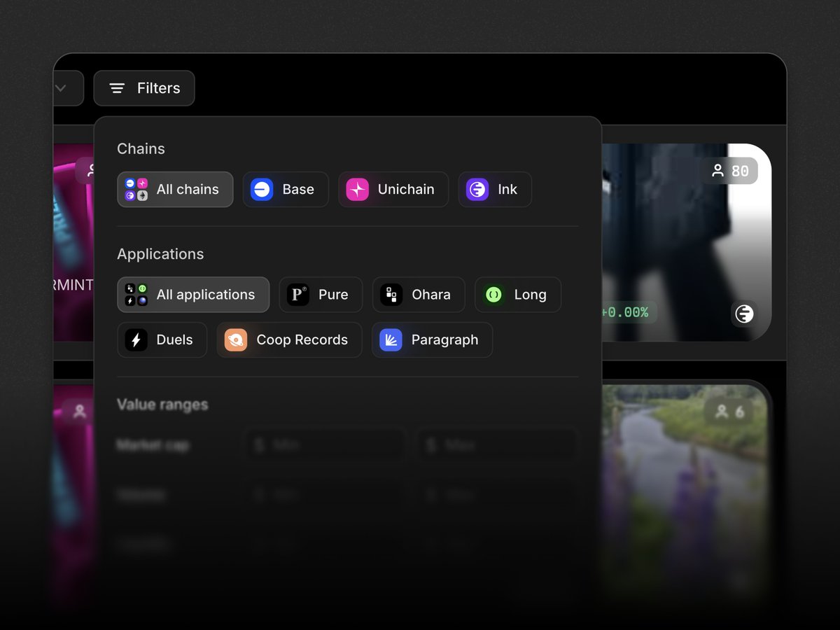The image size is (840, 630).
Task: Open the dark blurred card with 80 holders
Action: click(686, 242)
